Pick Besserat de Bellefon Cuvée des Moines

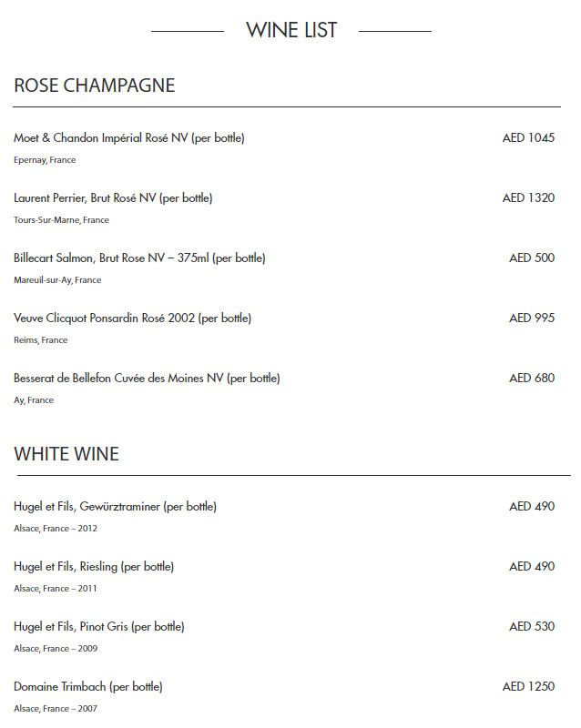pos(147,379)
